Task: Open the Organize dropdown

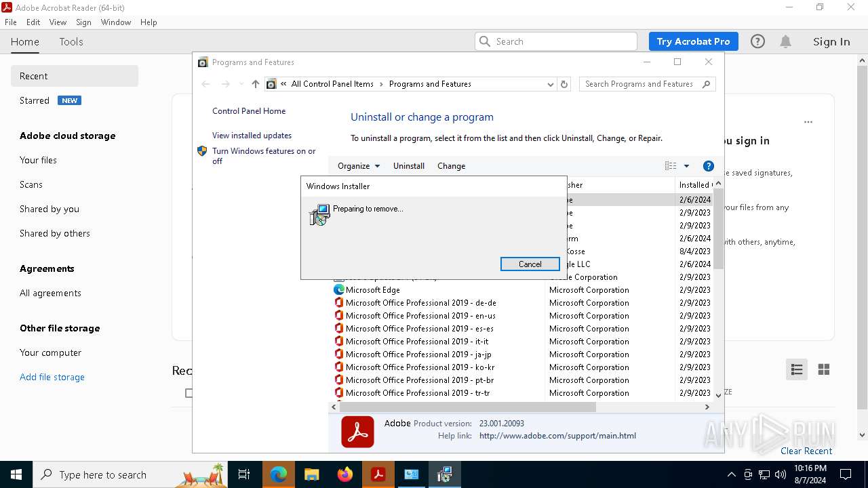Action: pyautogui.click(x=359, y=166)
